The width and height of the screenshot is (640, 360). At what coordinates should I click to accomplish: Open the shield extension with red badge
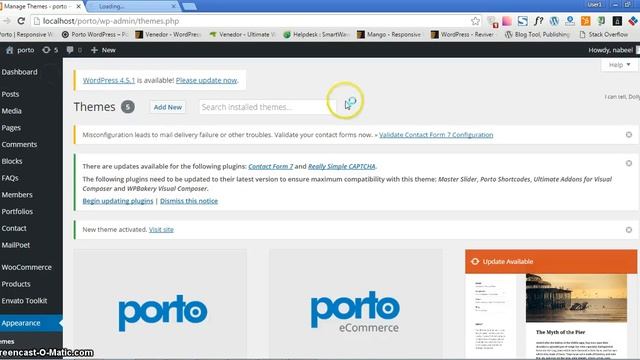[492, 21]
